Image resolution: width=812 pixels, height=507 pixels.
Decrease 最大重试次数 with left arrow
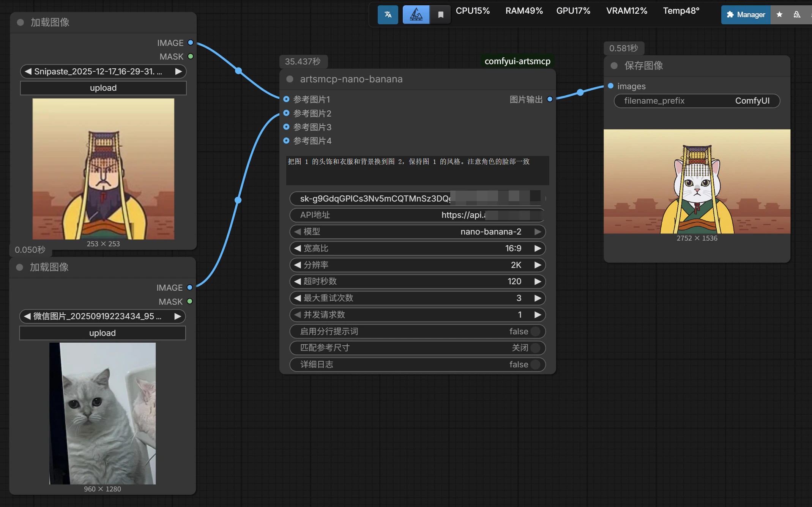297,298
